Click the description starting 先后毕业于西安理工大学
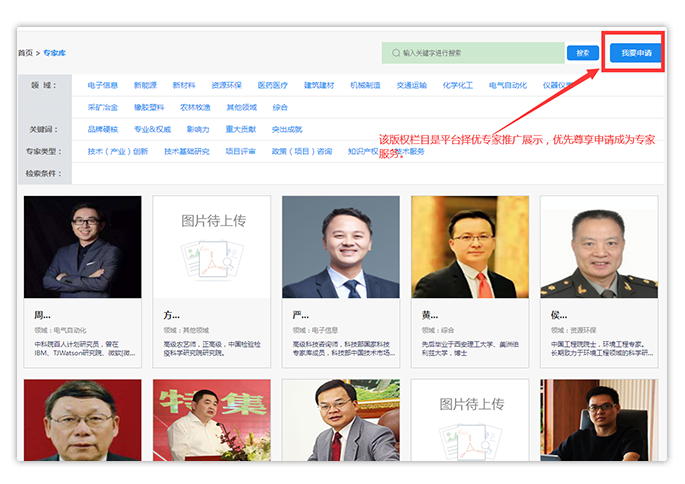The width and height of the screenshot is (685, 484). coord(470,349)
